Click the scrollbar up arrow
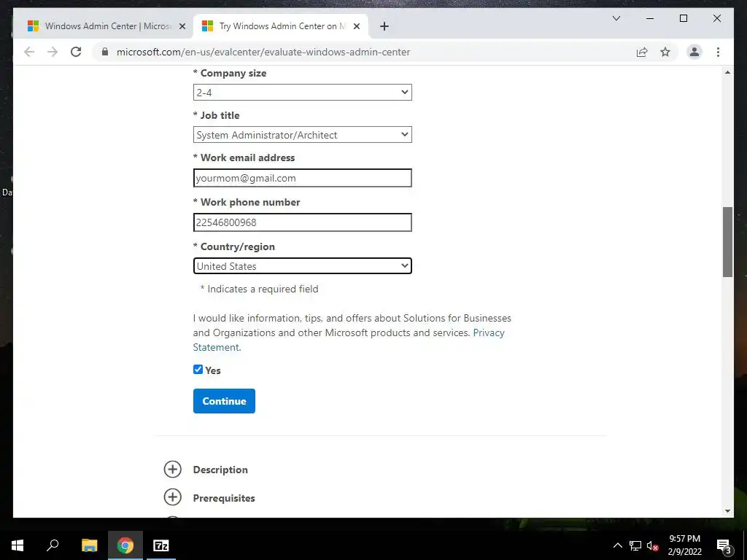This screenshot has width=747, height=560. 727,72
